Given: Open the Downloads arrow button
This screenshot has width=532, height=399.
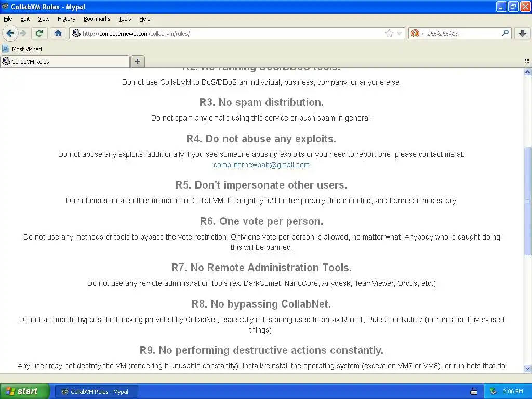Looking at the screenshot, I should [523, 33].
